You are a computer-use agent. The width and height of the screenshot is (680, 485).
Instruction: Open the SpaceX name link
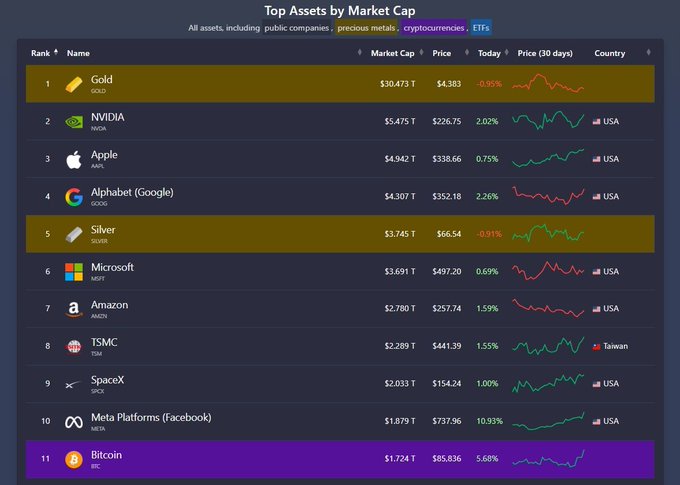(108, 380)
